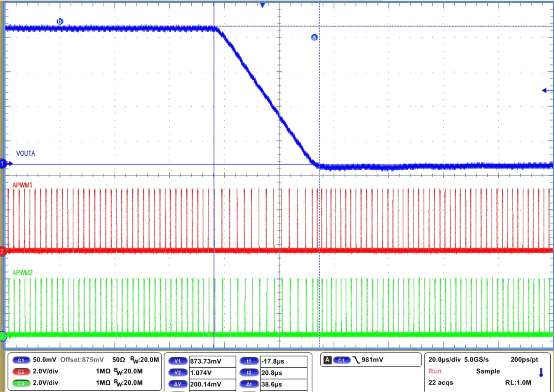Select the V2 cursor badge
554x392 pixels.
178,372
